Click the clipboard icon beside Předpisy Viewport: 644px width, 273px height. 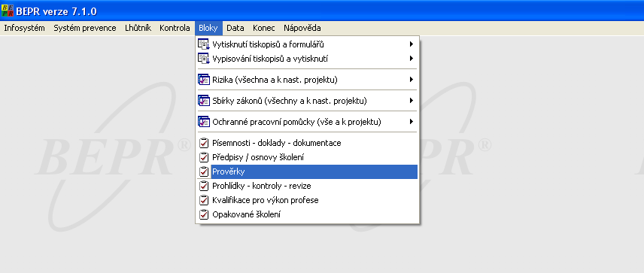[x=204, y=157]
